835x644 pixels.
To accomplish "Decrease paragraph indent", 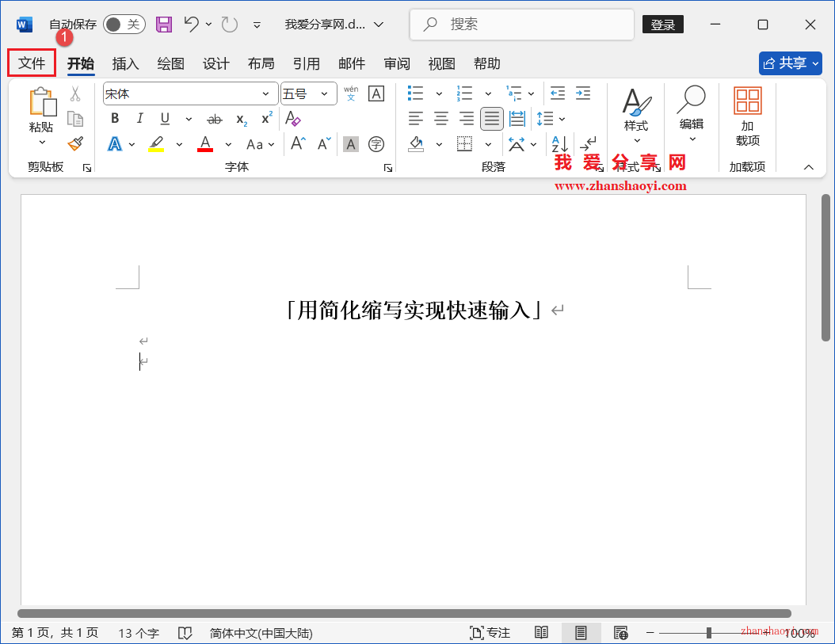I will [x=558, y=93].
